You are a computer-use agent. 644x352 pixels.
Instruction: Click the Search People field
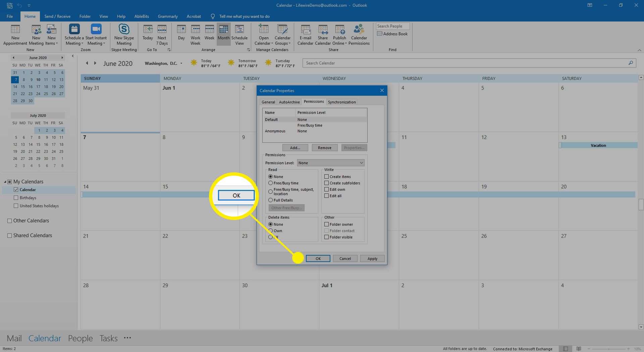[392, 26]
